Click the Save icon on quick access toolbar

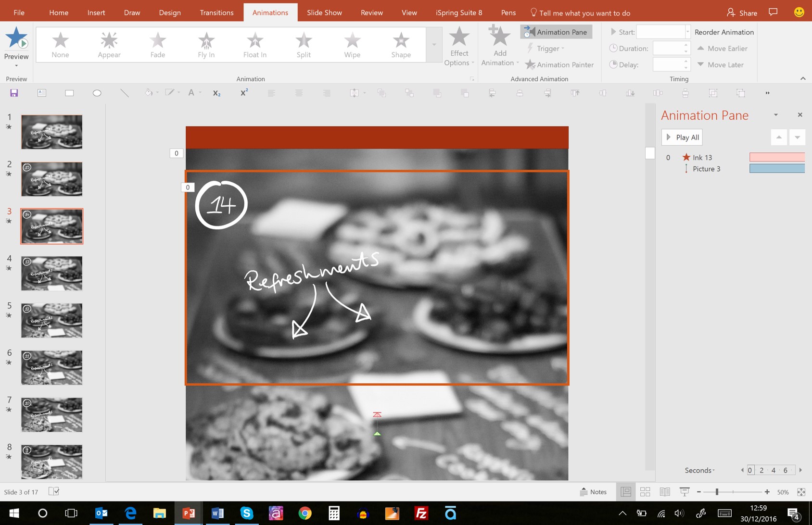click(x=14, y=92)
